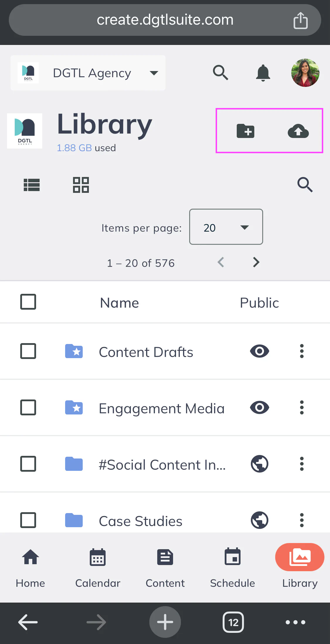Switch to grid view layout

(x=81, y=185)
